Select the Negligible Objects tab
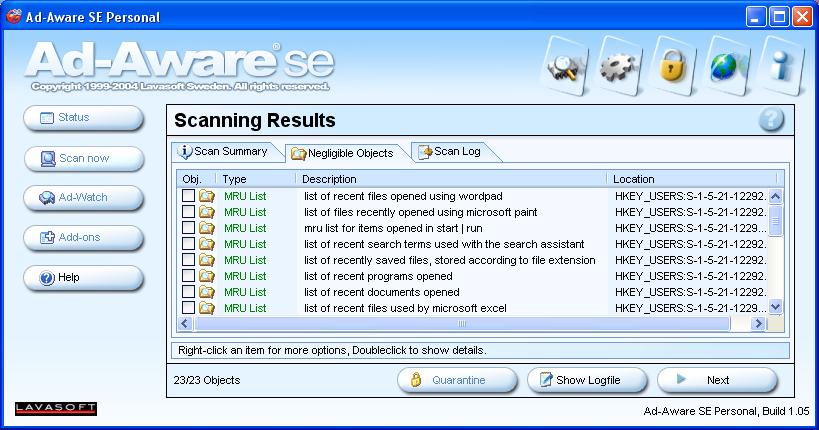 (345, 153)
